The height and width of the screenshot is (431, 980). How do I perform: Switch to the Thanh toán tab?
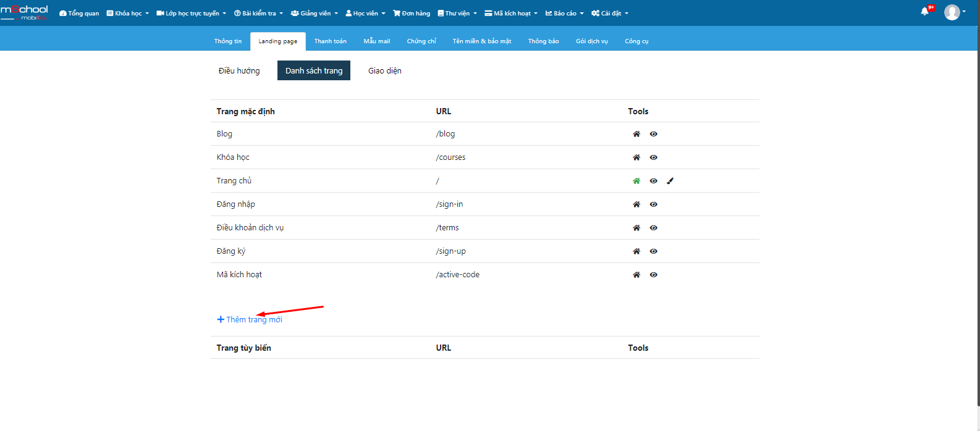click(x=331, y=41)
